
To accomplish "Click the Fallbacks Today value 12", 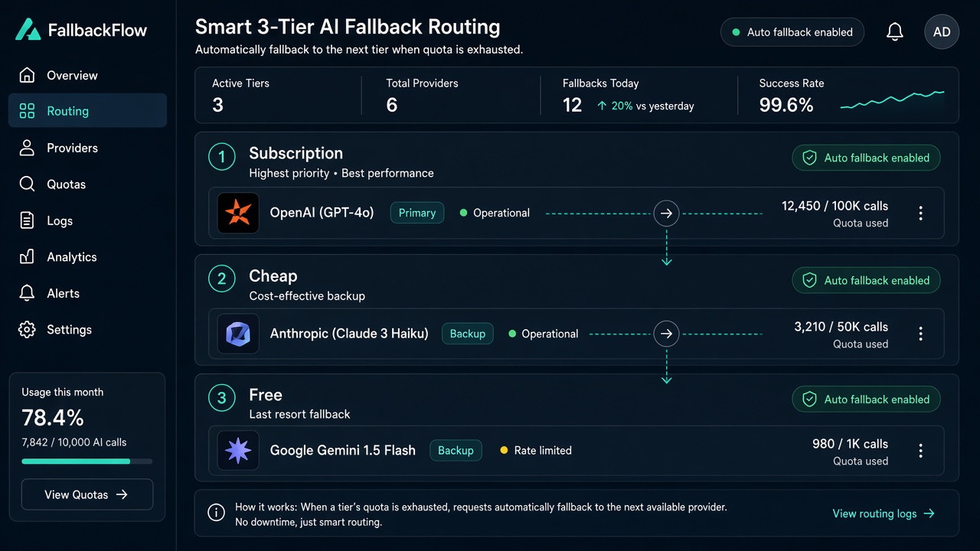I will [x=572, y=105].
